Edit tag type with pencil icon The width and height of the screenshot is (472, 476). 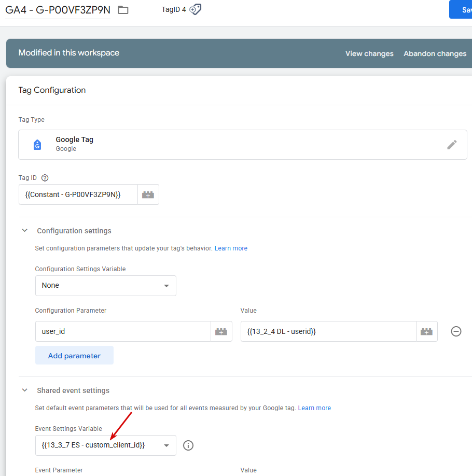452,145
